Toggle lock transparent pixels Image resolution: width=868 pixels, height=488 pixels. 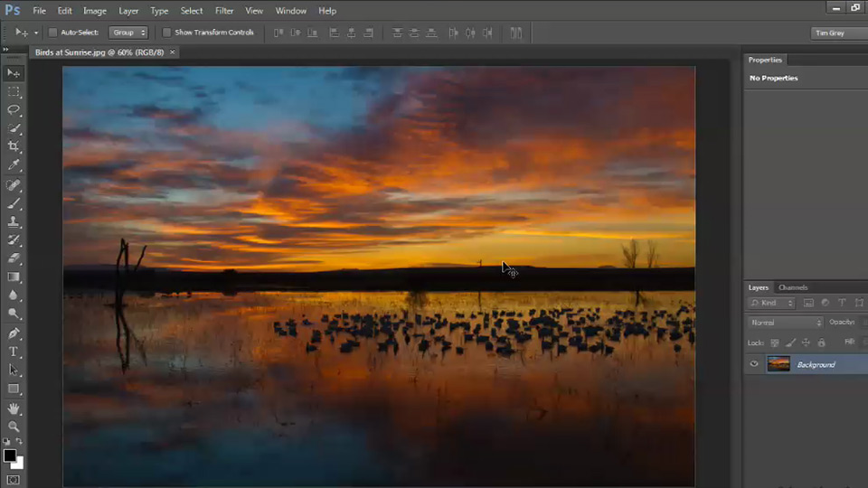pos(775,343)
